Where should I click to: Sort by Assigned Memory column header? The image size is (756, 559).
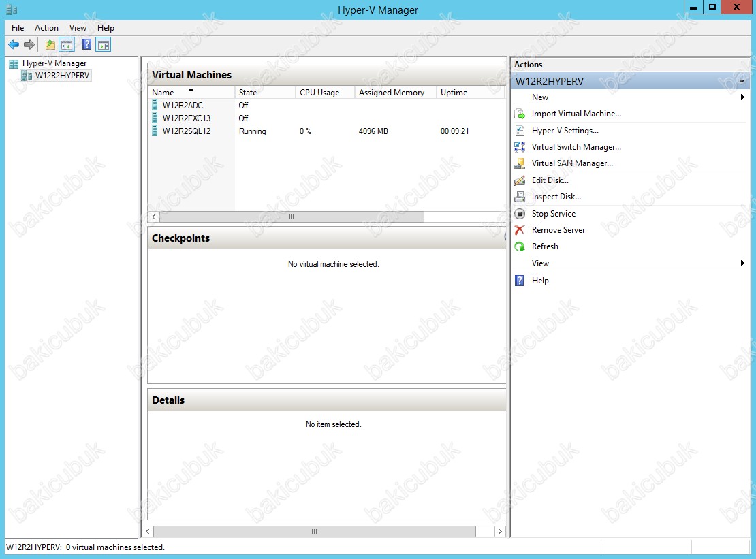pyautogui.click(x=395, y=93)
